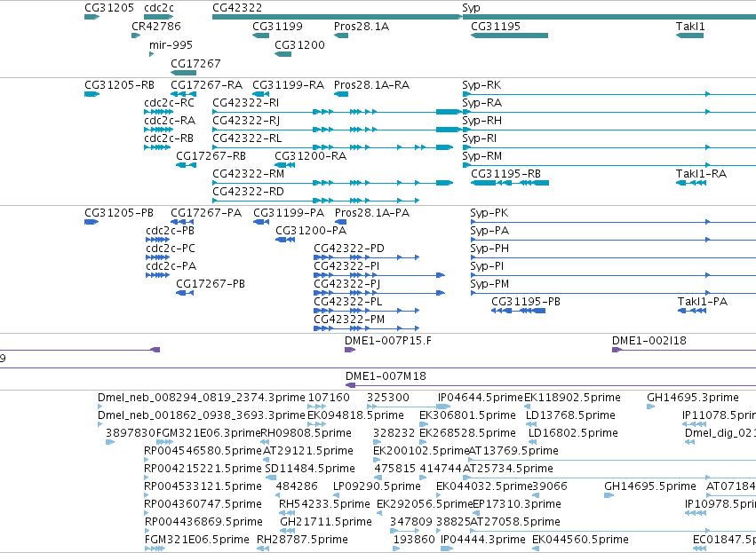The height and width of the screenshot is (553, 756).
Task: Select transcript CG17267-RB
Action: click(x=186, y=165)
